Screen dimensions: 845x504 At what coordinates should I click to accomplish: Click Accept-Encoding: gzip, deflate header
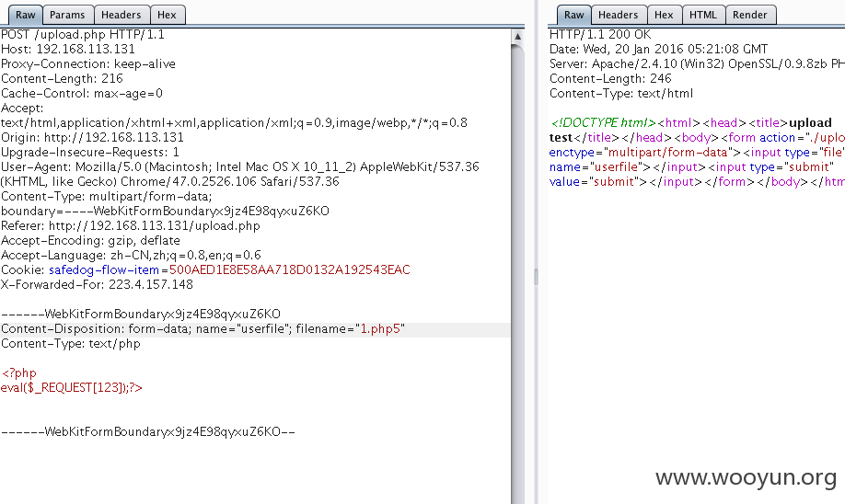(90, 241)
